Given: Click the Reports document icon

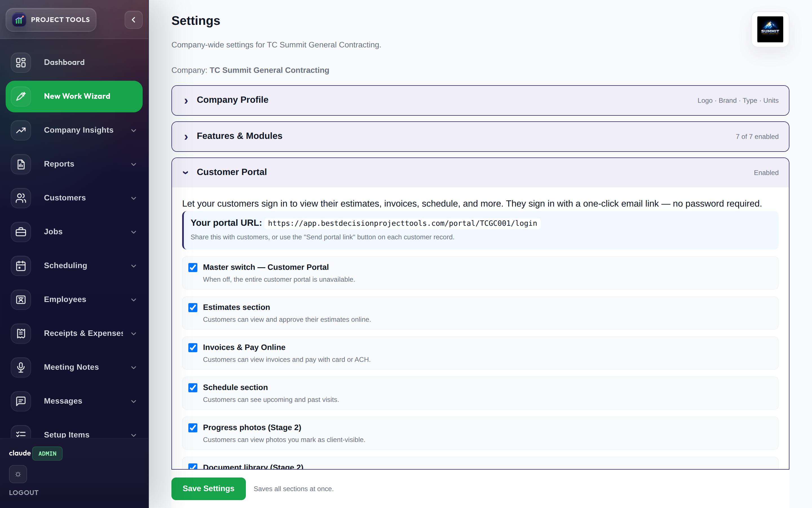Looking at the screenshot, I should click(21, 164).
